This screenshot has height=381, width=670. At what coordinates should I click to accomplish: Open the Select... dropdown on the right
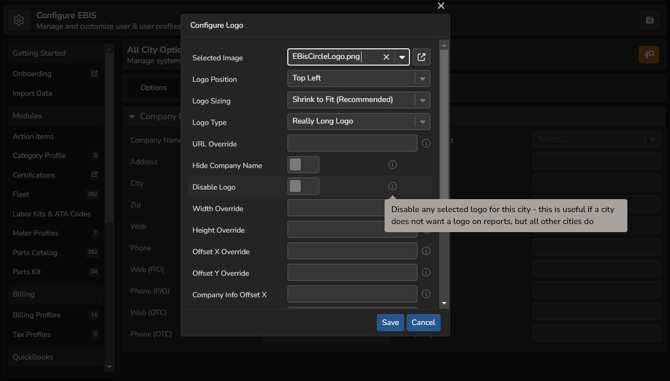(596, 139)
